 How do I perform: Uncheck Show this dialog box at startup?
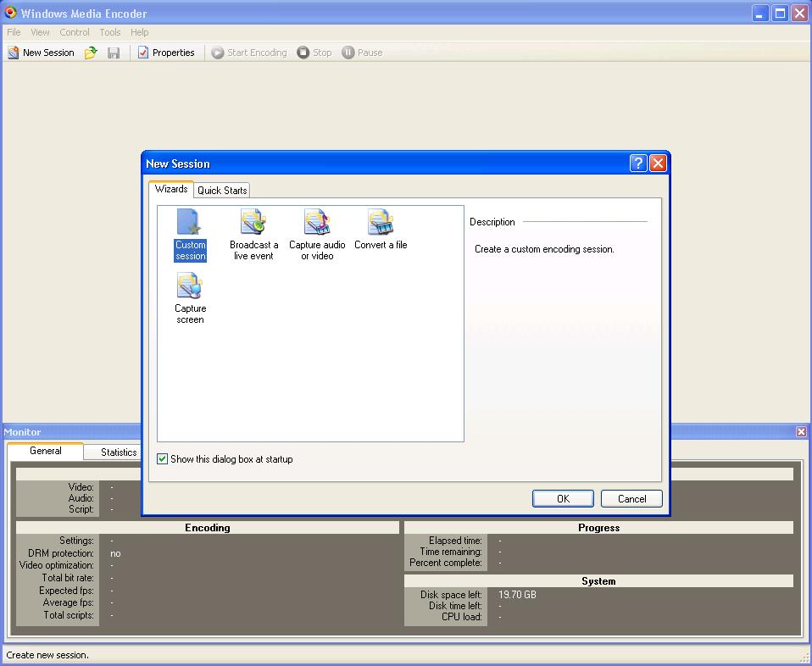[162, 459]
